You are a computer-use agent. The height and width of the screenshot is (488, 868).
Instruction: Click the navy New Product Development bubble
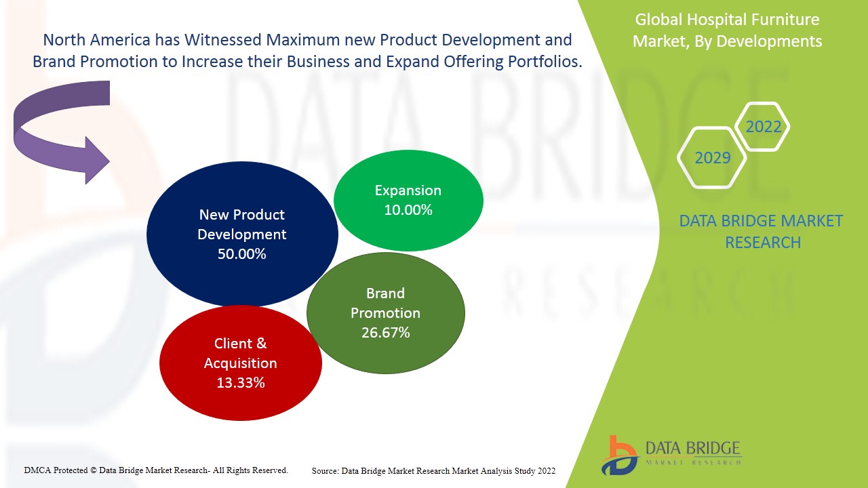(241, 234)
